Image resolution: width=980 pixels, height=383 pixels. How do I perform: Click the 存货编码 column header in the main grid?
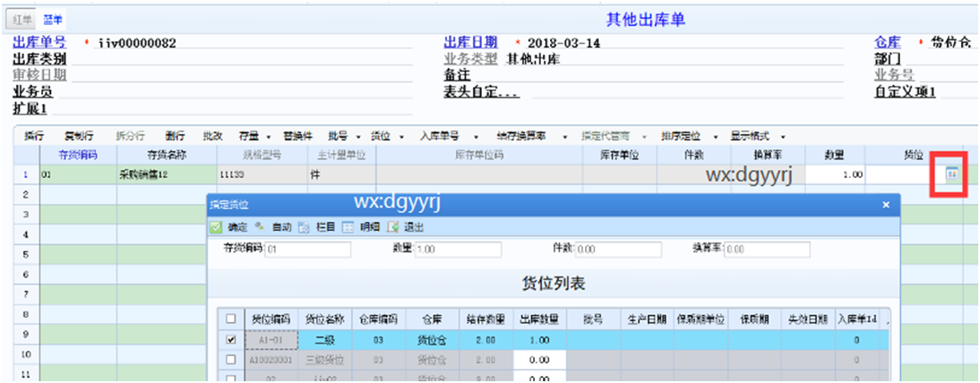pyautogui.click(x=78, y=155)
